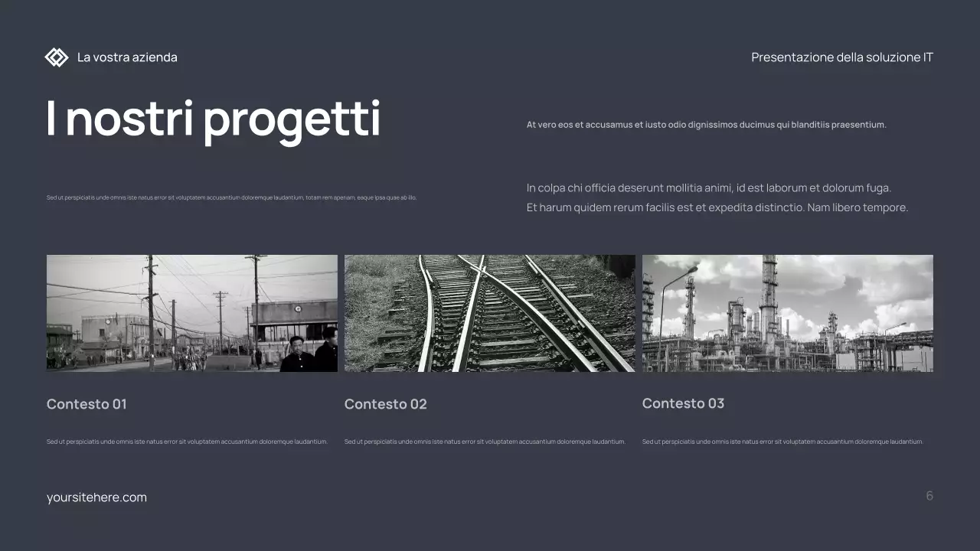Viewport: 980px width, 551px height.
Task: Click the street scene photo above Contesto 01
Action: pyautogui.click(x=191, y=312)
